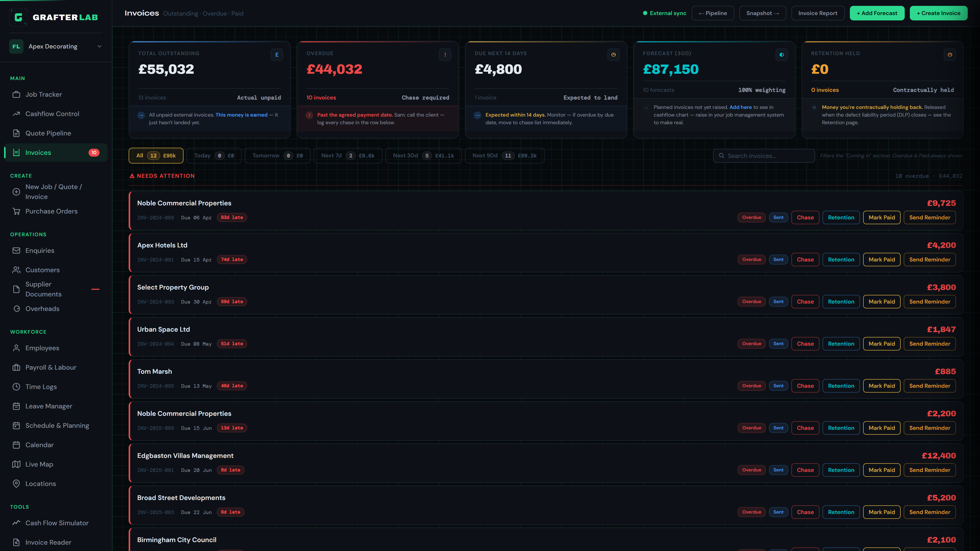Click the 'Needs Attention' section heading
This screenshot has width=980, height=551.
pyautogui.click(x=162, y=176)
